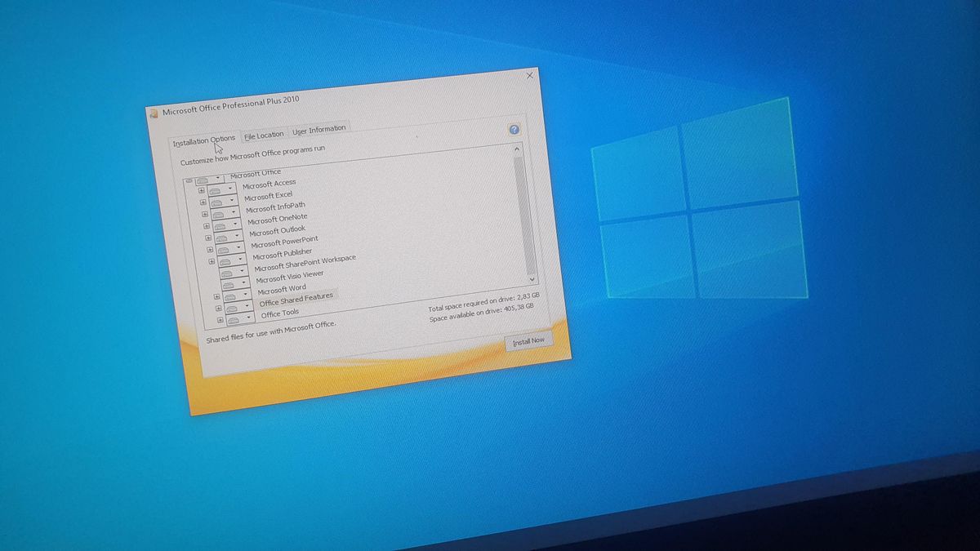Select the Microsoft Excel row label
The width and height of the screenshot is (980, 551).
[x=269, y=197]
